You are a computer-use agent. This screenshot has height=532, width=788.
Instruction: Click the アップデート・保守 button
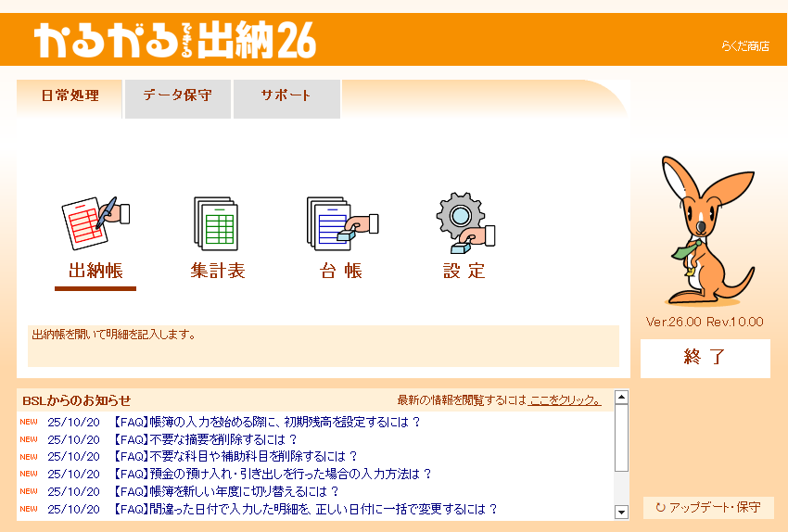pos(708,508)
